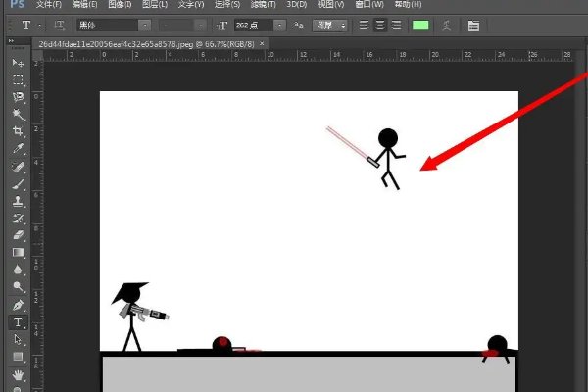The image size is (588, 392).
Task: Open the font family dropdown
Action: point(114,24)
